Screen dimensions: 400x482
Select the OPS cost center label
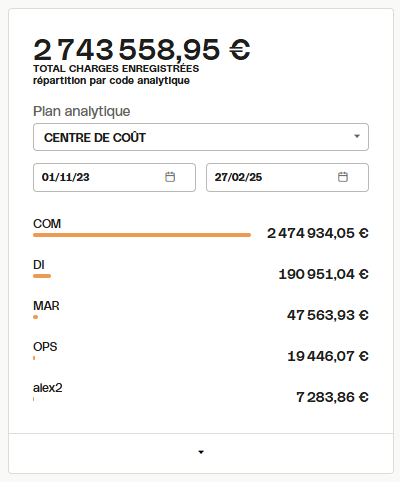(45, 347)
